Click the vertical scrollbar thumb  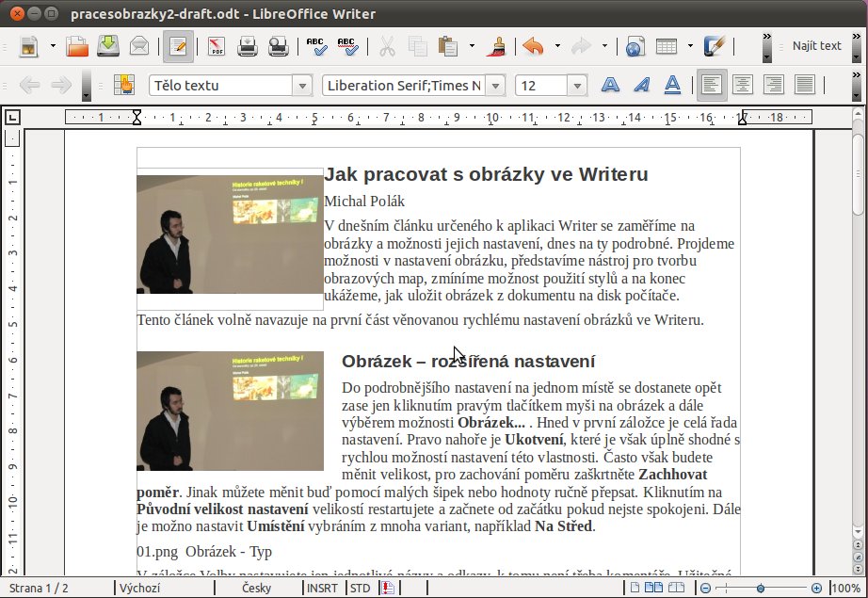coord(858,174)
